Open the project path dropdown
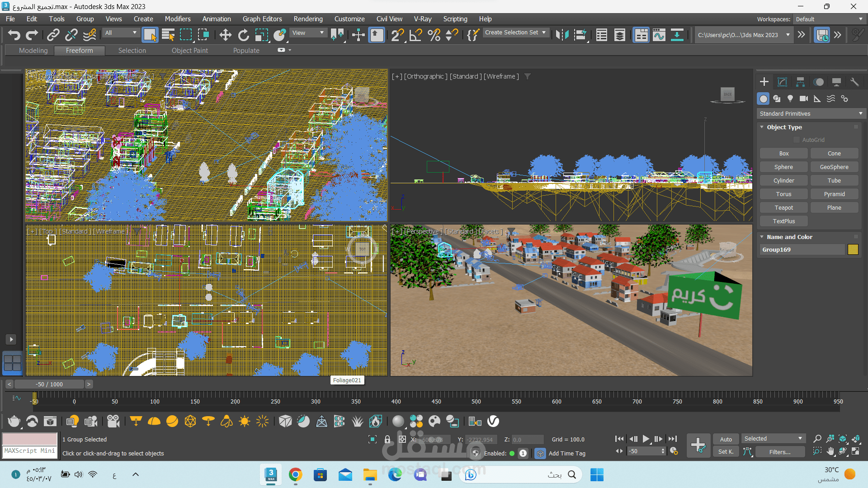The image size is (868, 488). click(744, 35)
